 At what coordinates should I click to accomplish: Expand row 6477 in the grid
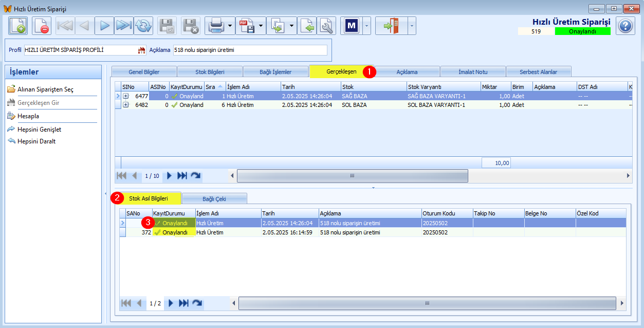(x=126, y=96)
